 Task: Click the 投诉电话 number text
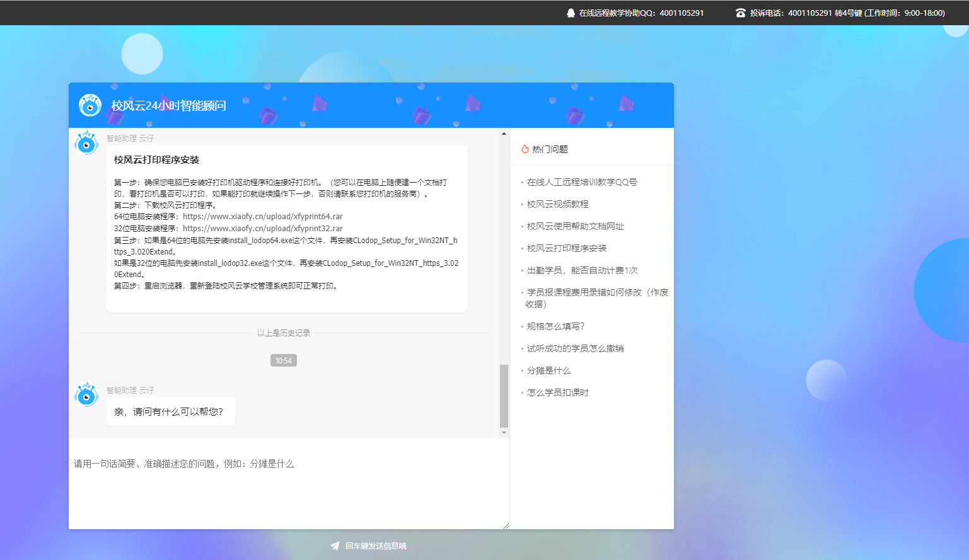click(847, 13)
